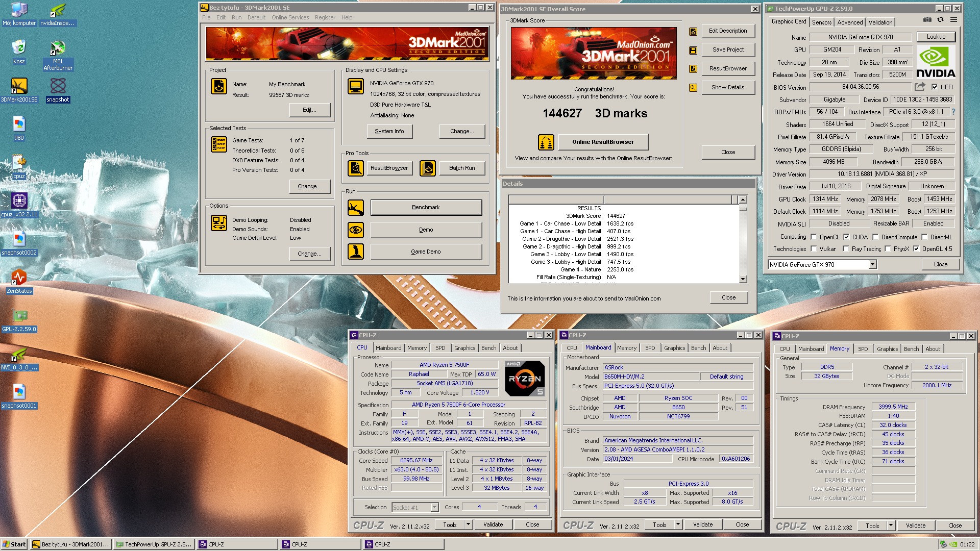Click the Edit Description icon in Overall Score
The image size is (980, 551).
[693, 32]
